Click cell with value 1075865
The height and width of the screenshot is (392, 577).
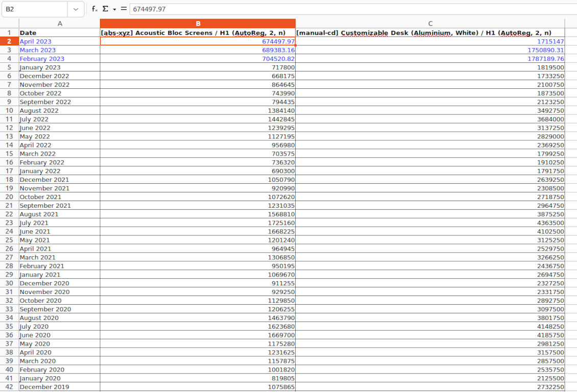[x=198, y=386]
